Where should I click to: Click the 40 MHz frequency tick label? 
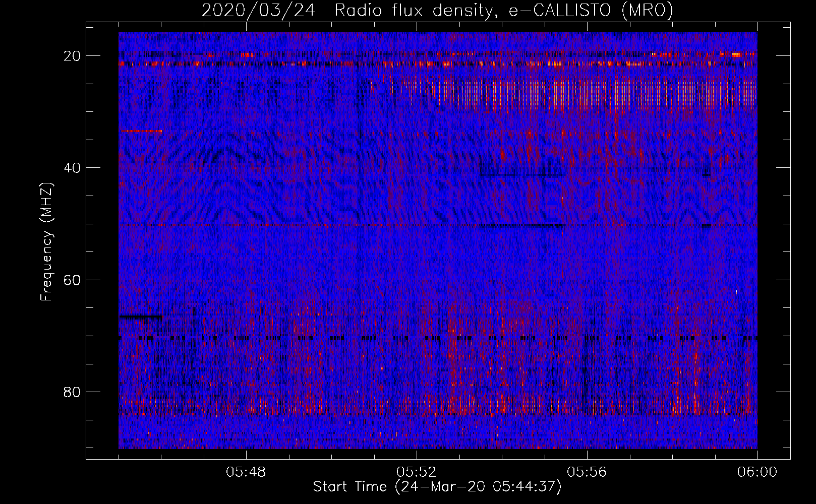[x=73, y=168]
